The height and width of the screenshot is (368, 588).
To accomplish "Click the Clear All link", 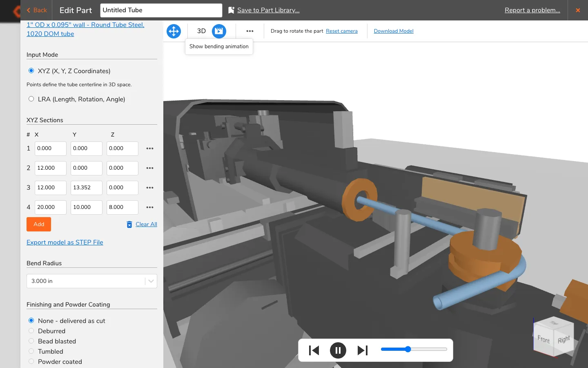I will (x=146, y=224).
